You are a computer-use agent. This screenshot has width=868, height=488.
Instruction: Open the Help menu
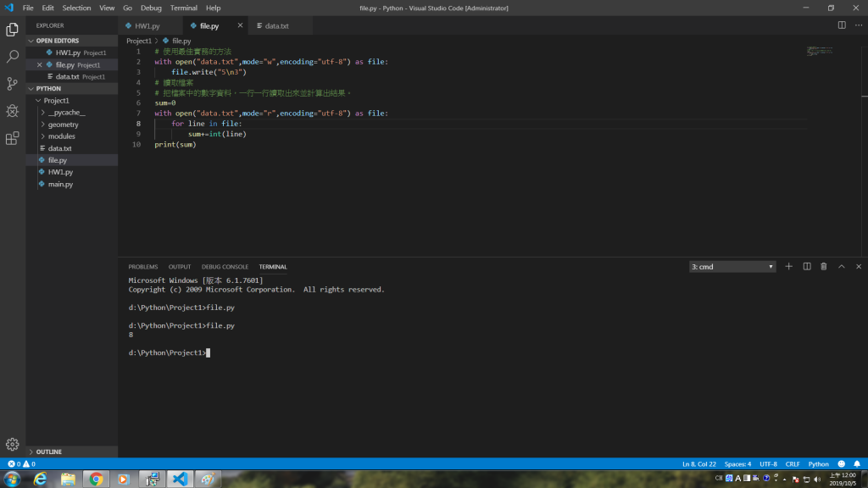click(x=213, y=8)
